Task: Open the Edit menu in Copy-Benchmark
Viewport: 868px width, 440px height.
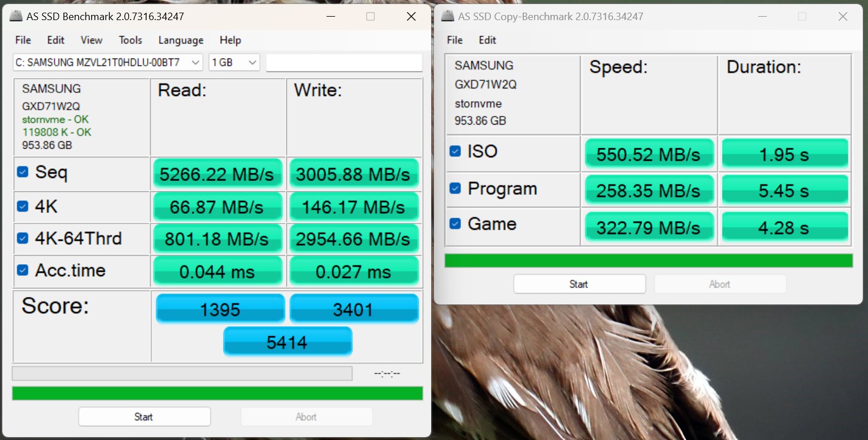Action: coord(487,40)
